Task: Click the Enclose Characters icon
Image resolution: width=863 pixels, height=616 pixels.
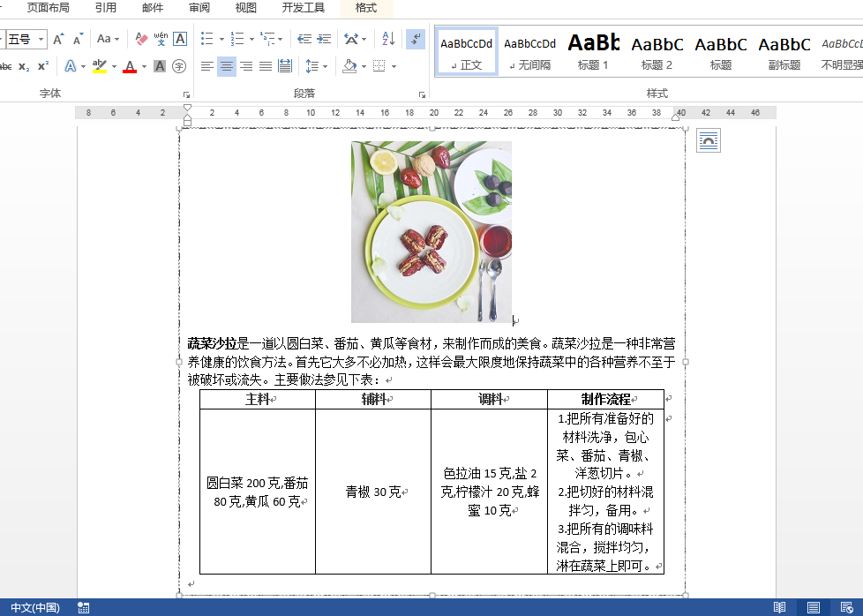Action: tap(179, 66)
